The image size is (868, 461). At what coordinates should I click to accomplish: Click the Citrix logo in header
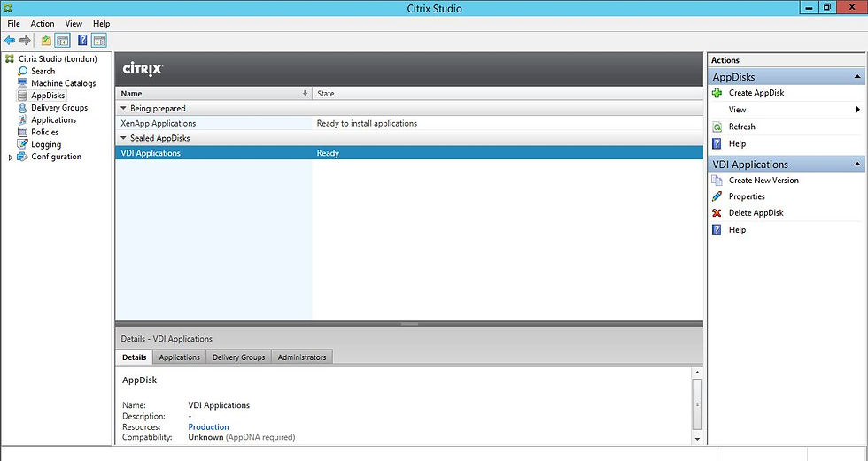(x=143, y=69)
